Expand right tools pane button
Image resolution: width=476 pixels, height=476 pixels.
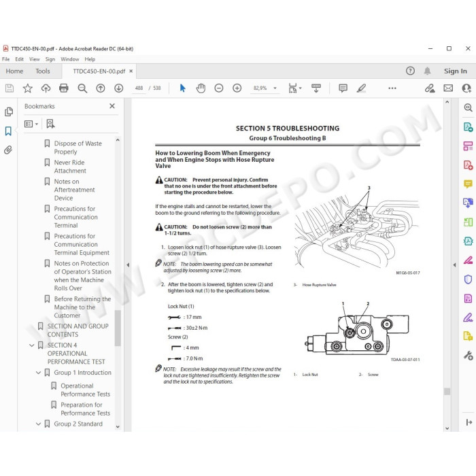[x=469, y=422]
